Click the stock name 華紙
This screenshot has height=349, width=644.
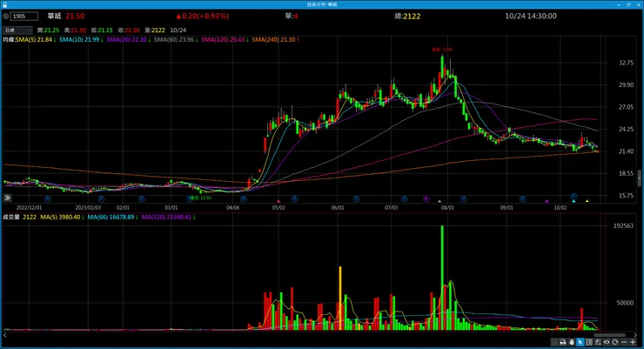tap(54, 16)
